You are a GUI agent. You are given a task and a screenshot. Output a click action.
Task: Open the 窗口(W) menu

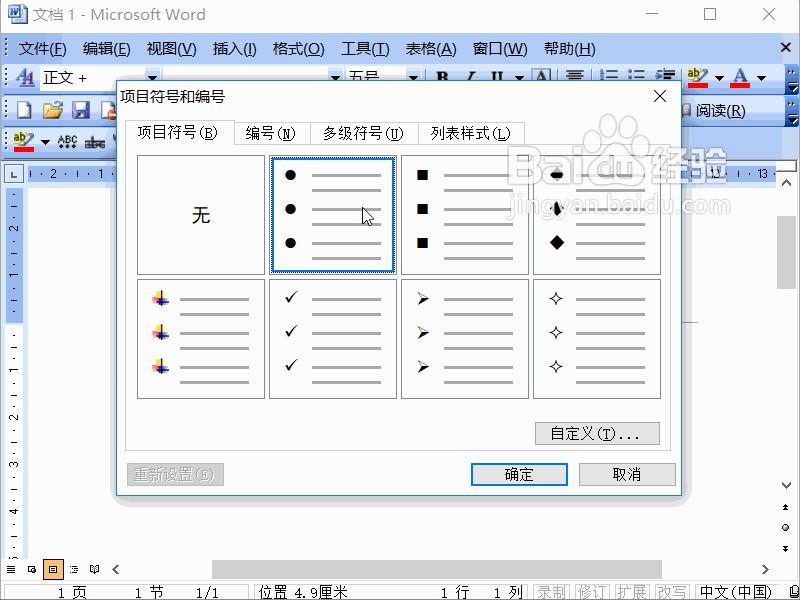click(x=499, y=49)
